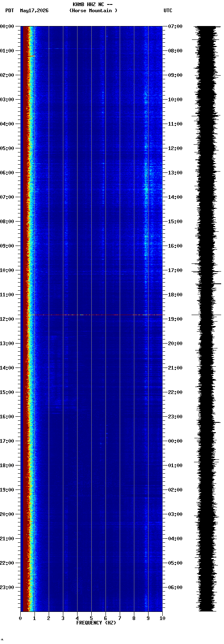Click the 03:00 PDT time label

coord(7,100)
